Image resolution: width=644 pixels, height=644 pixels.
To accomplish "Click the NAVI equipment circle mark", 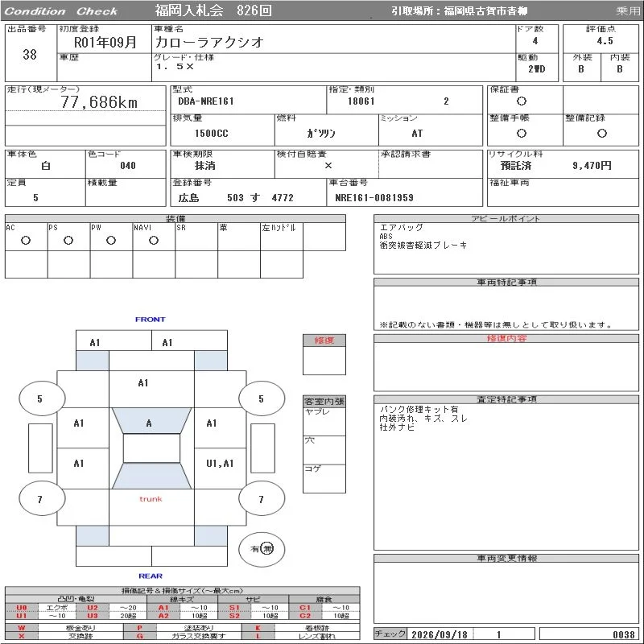I will (154, 240).
